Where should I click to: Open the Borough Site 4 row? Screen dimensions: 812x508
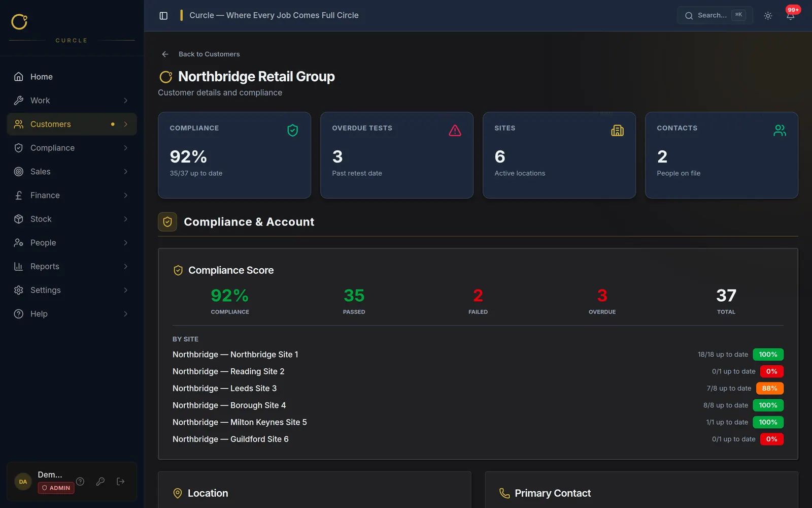[478, 405]
